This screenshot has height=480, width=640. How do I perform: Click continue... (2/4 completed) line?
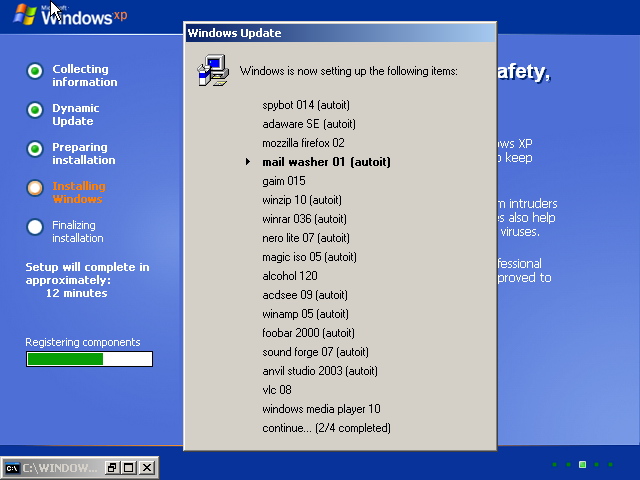(326, 428)
